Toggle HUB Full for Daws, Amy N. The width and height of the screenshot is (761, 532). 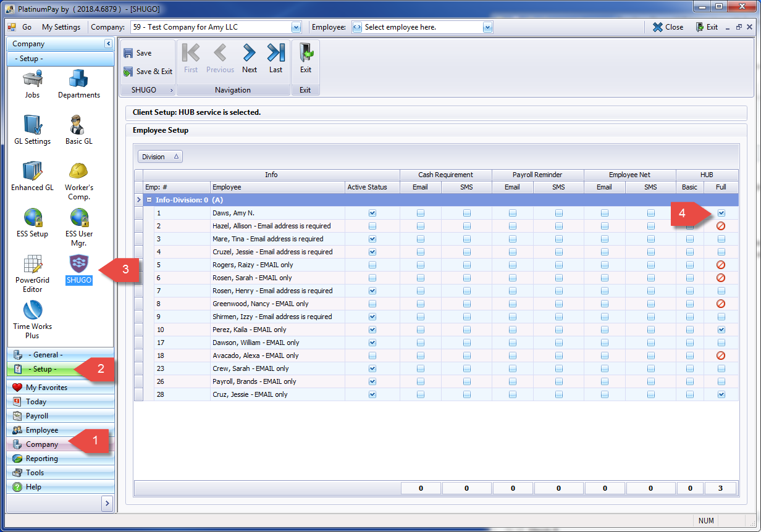721,213
